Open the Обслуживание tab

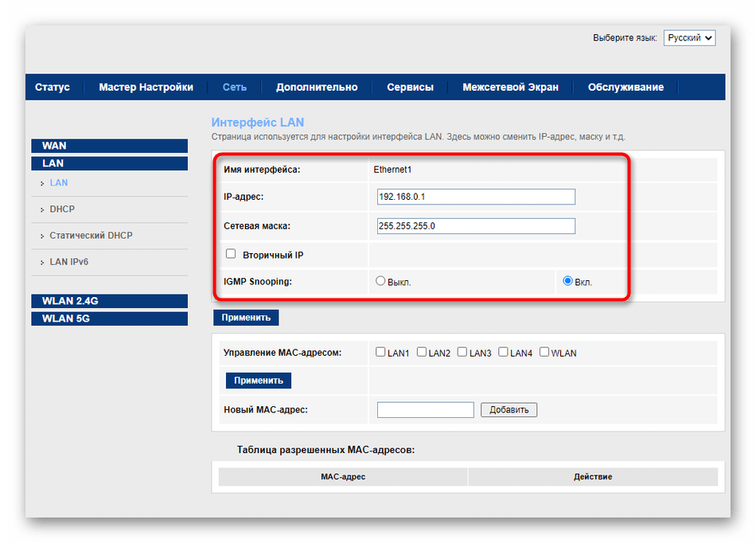coord(625,88)
